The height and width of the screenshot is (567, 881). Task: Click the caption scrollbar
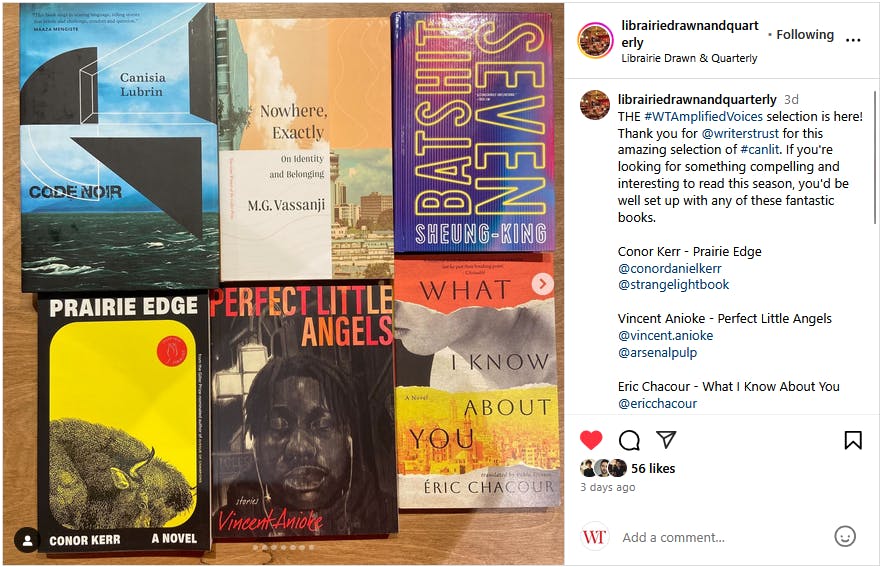pyautogui.click(x=875, y=157)
